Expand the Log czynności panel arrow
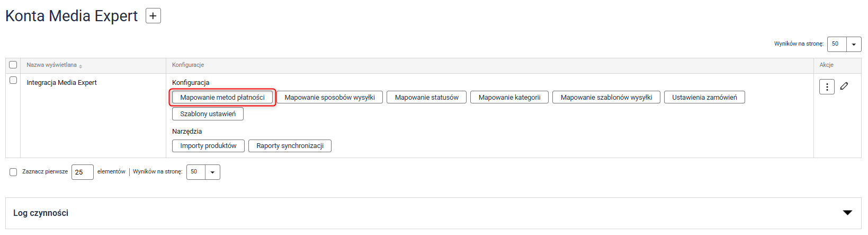The image size is (868, 235). 847,213
